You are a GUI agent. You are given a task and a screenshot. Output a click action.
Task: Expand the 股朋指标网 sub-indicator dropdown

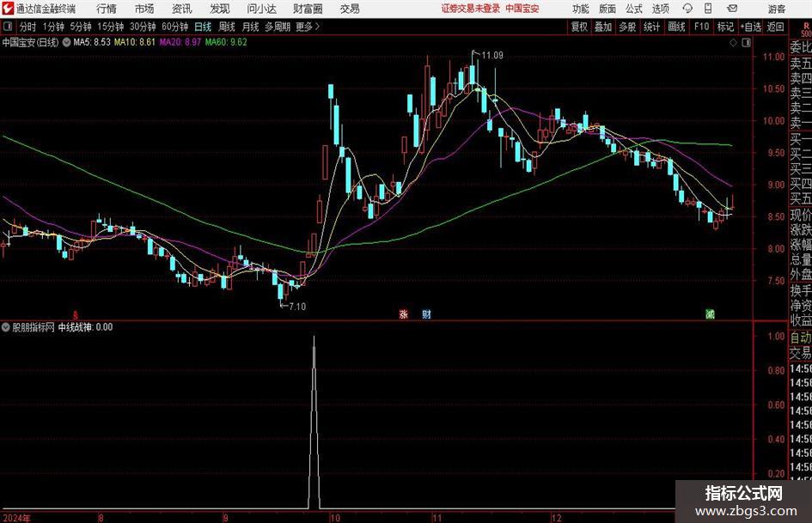pos(6,327)
